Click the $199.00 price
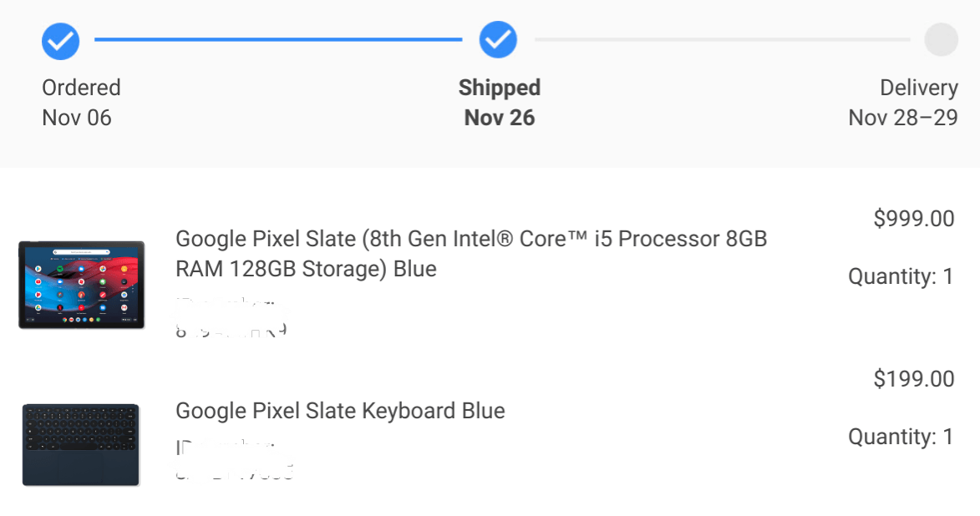Viewport: 980px width, 516px height. [913, 379]
